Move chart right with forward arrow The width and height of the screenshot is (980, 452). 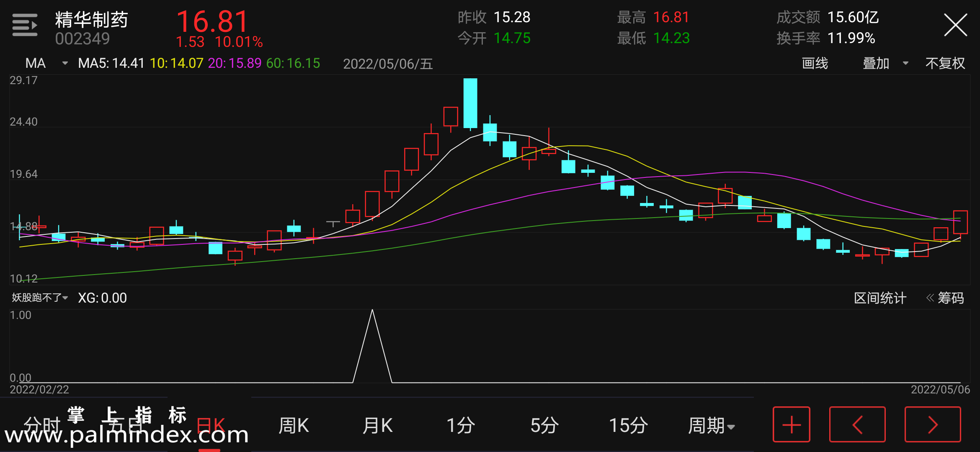(933, 424)
